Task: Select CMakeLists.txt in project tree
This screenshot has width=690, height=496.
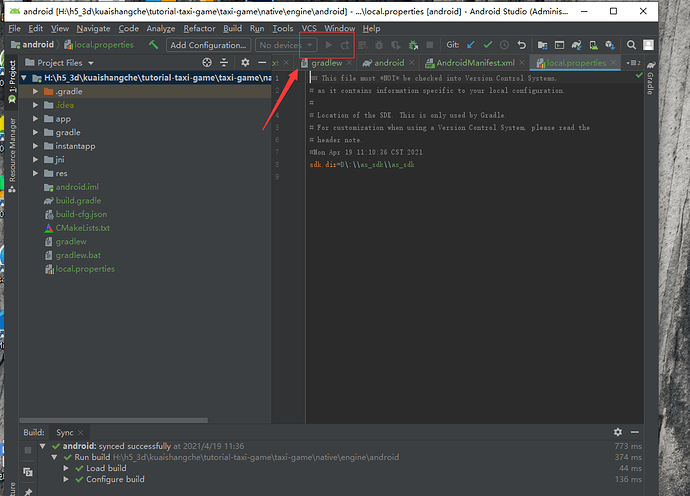Action: pyautogui.click(x=82, y=228)
